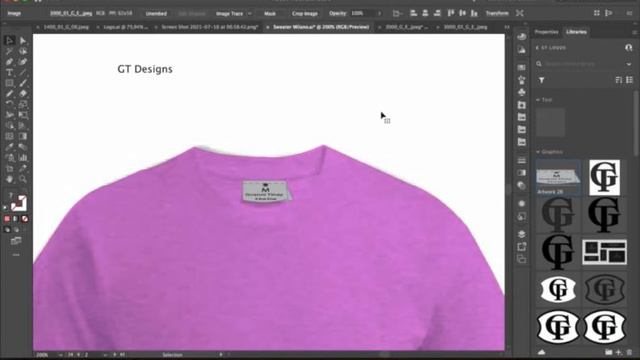This screenshot has width=640, height=360.
Task: Open the Image Trace preset dropdown arrow
Action: tap(250, 13)
